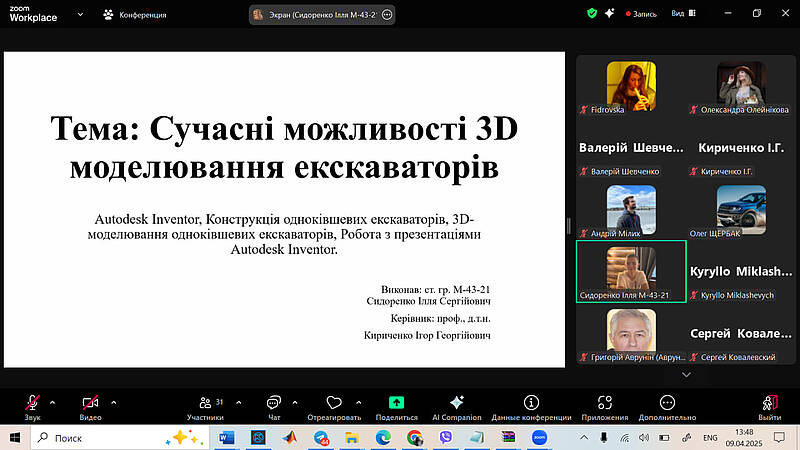800x450 pixels.
Task: Select the Андрій Мілих participant tile
Action: (x=631, y=210)
